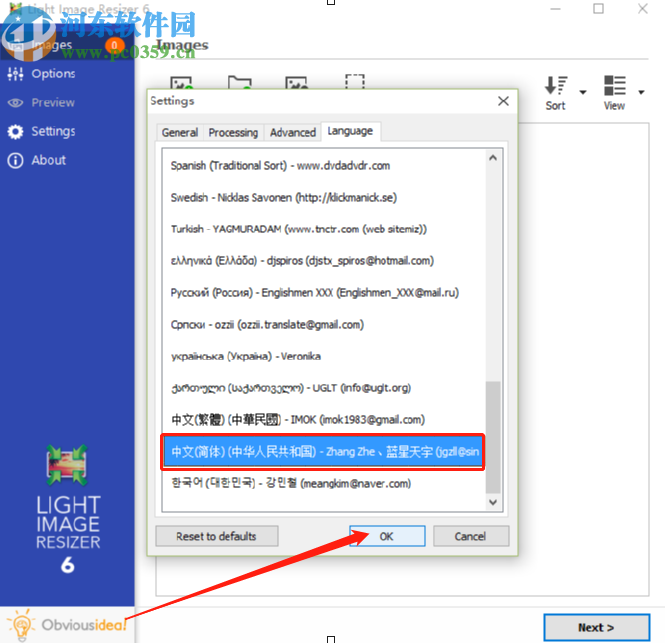Image resolution: width=665 pixels, height=643 pixels.
Task: Select 中文(繁體) IMOK language entry
Action: tap(324, 420)
